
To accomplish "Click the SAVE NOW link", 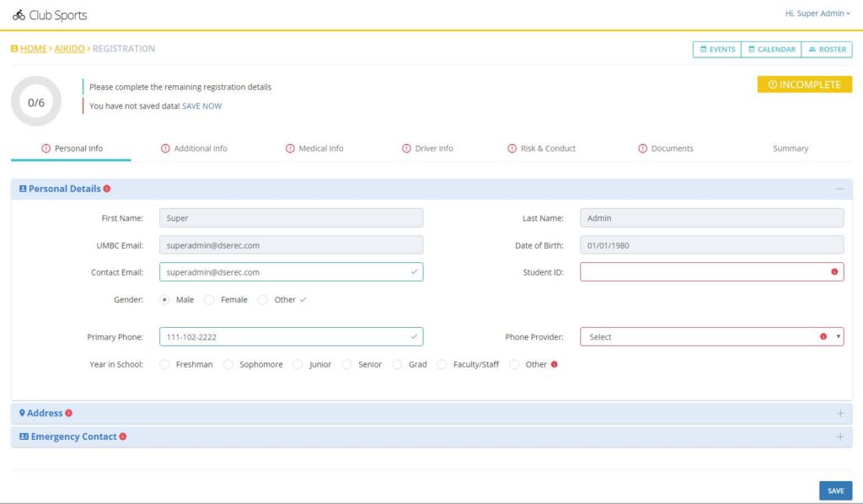I will [x=203, y=105].
